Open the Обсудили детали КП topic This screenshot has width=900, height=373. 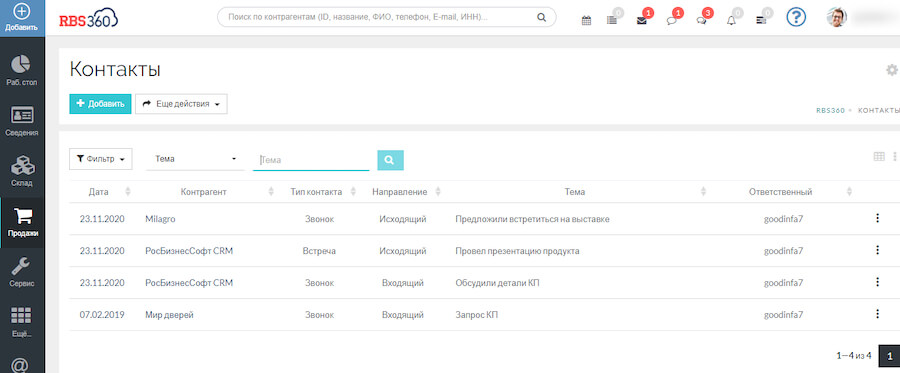pyautogui.click(x=497, y=283)
